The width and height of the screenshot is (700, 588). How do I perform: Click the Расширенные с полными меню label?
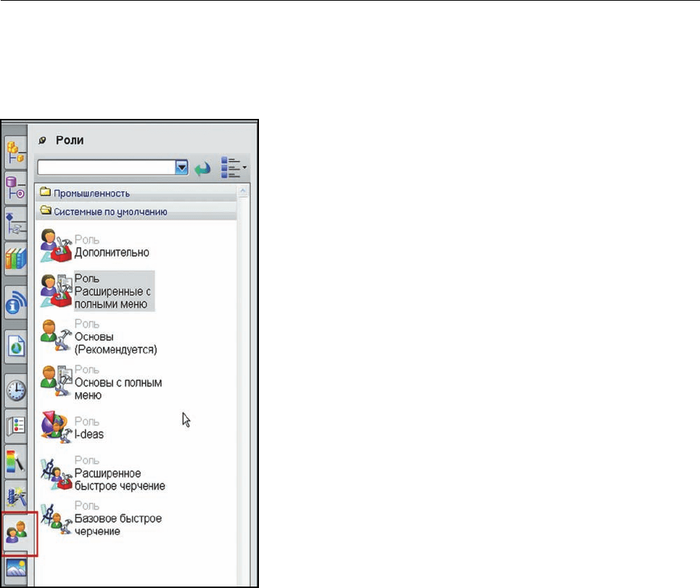[112, 297]
